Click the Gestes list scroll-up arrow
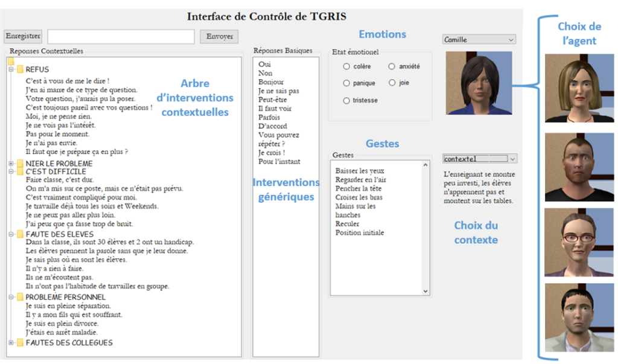Image resolution: width=618 pixels, height=364 pixels. tap(425, 165)
